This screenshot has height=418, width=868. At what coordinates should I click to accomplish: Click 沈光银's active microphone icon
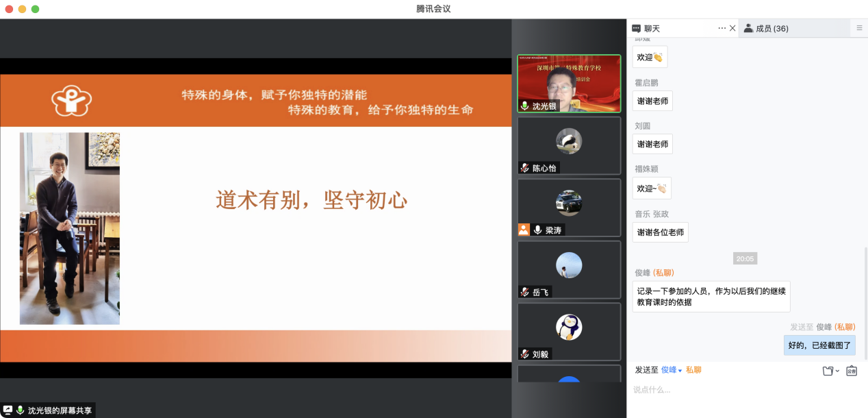point(525,106)
